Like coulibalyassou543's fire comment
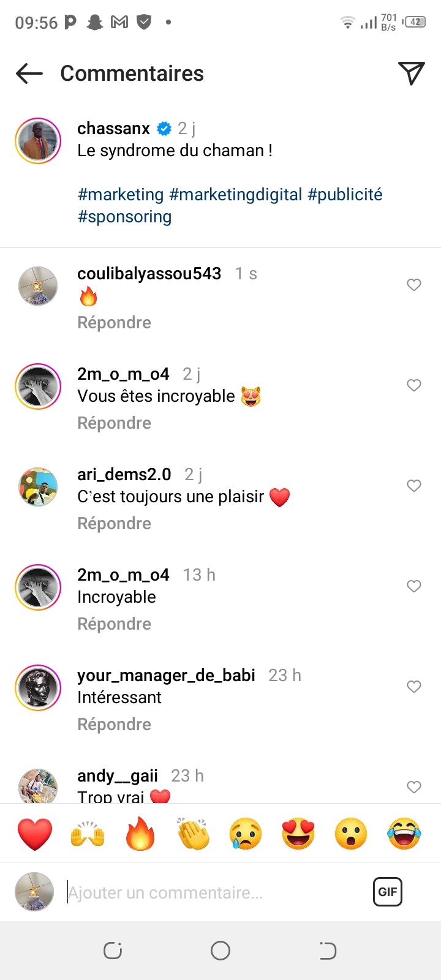The height and width of the screenshot is (980, 441). (414, 285)
